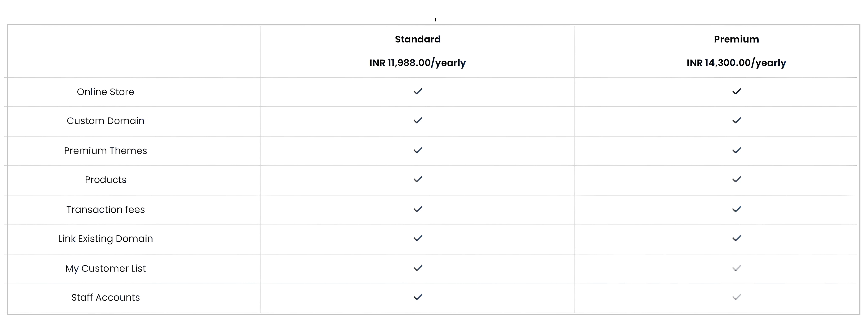Click faded Premium checkmark for My Customer List
868x331 pixels.
pyautogui.click(x=737, y=268)
